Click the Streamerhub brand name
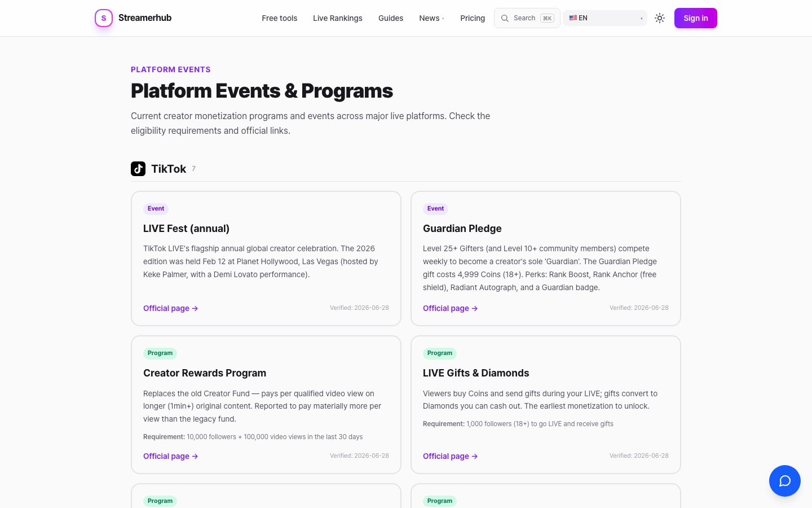The width and height of the screenshot is (812, 508). tap(145, 18)
